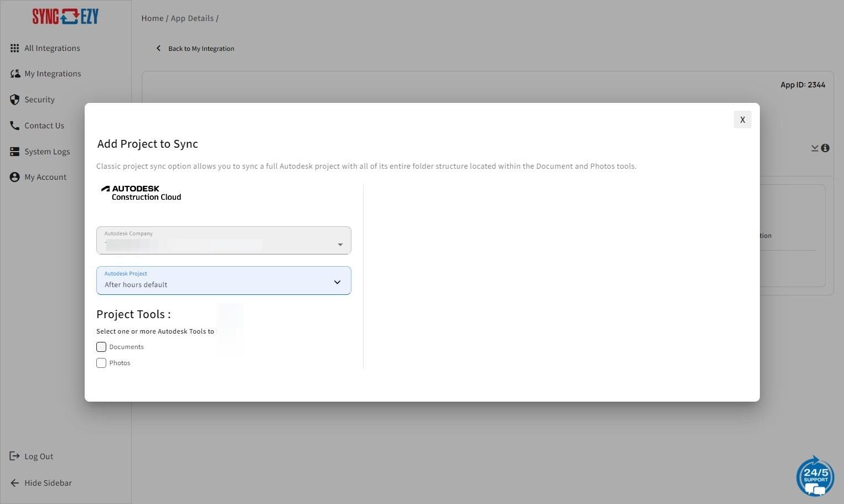
Task: Click the Contact Us phone icon
Action: pyautogui.click(x=15, y=126)
